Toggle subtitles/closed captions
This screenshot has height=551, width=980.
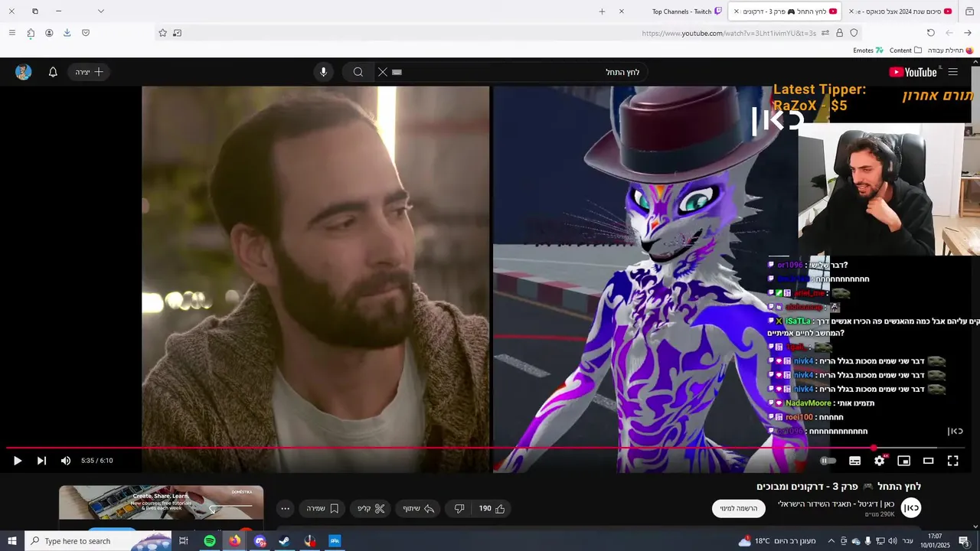coord(855,461)
